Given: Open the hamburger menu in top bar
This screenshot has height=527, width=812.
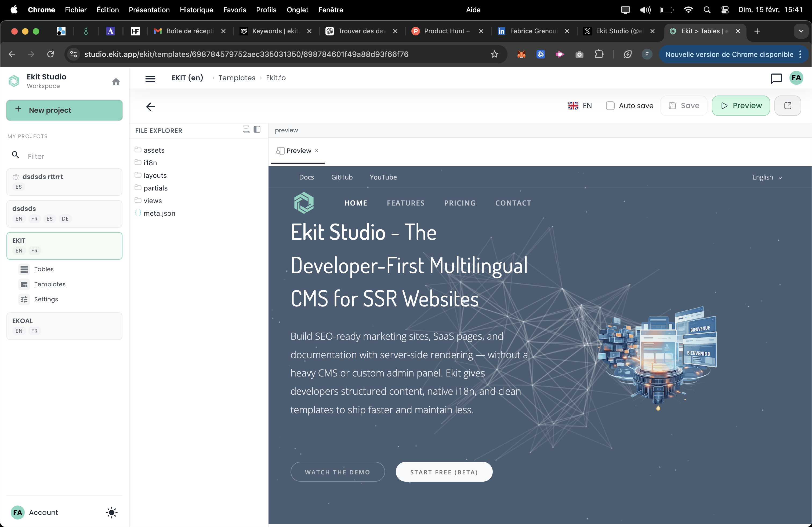Looking at the screenshot, I should 150,78.
